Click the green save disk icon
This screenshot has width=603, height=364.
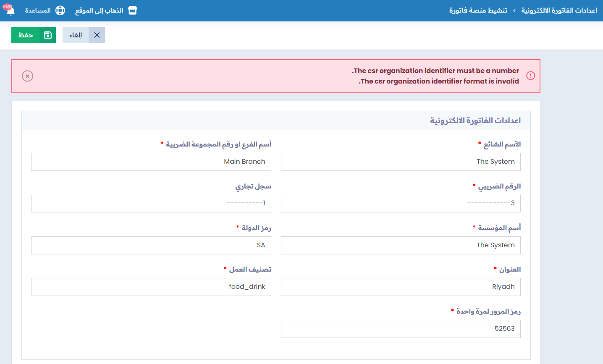pos(48,35)
